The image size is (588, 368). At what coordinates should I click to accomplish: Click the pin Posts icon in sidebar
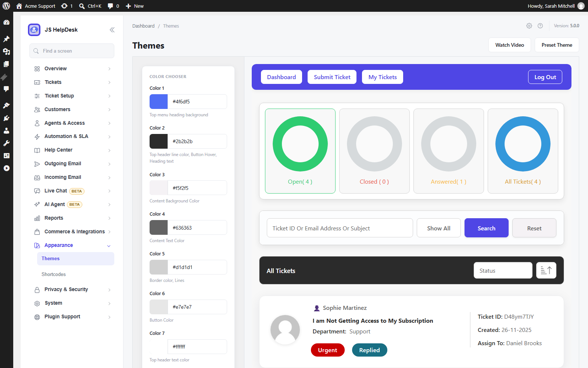tap(6, 39)
